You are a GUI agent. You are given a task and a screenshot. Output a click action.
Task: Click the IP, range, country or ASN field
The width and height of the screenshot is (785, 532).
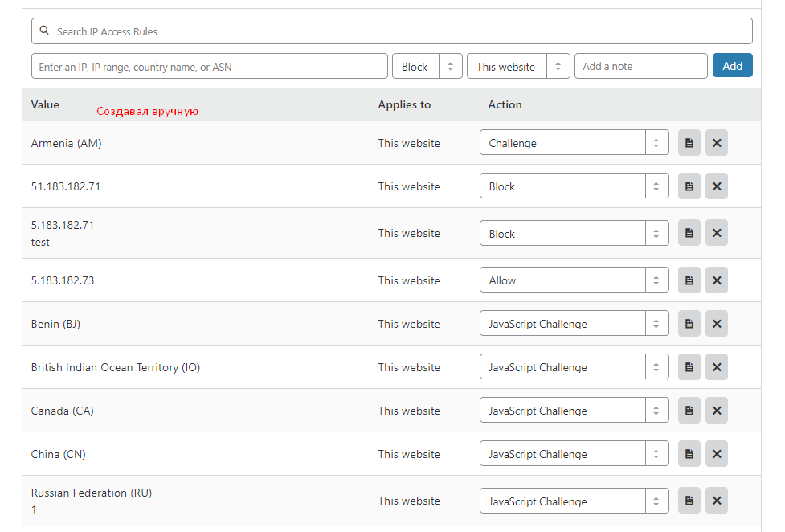(210, 67)
